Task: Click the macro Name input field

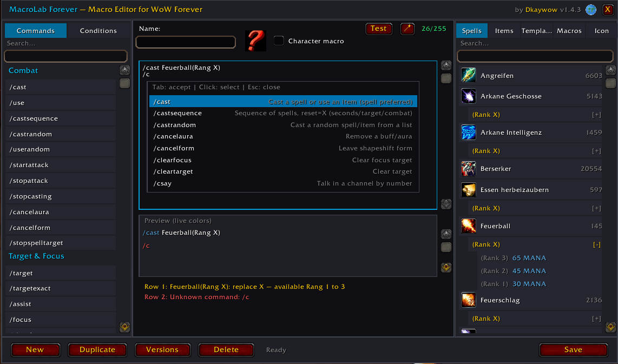Action: point(186,42)
